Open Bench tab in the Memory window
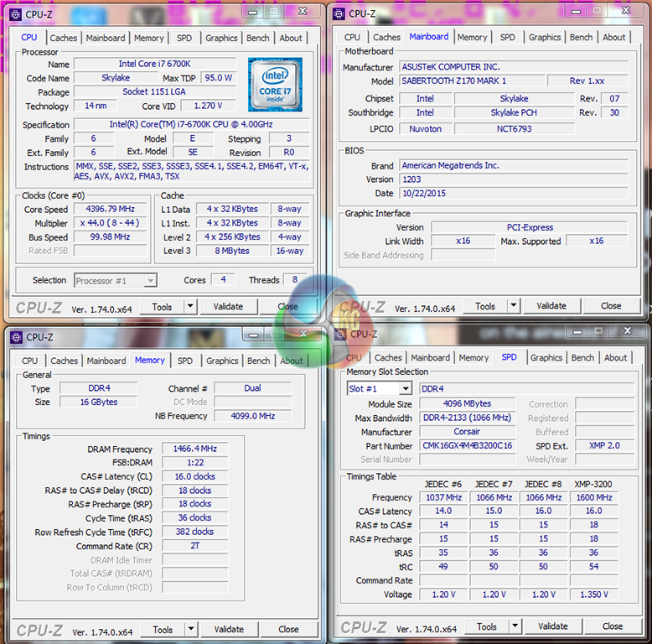The height and width of the screenshot is (644, 652). pyautogui.click(x=259, y=361)
